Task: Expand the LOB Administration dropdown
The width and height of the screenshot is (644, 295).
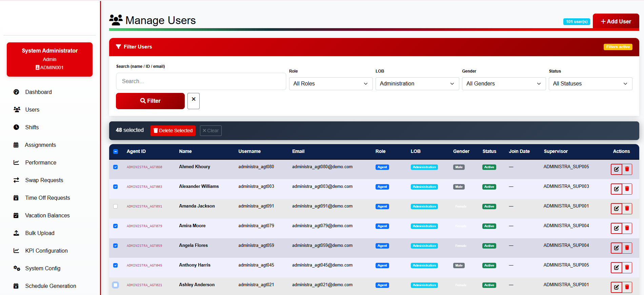Action: tap(417, 84)
